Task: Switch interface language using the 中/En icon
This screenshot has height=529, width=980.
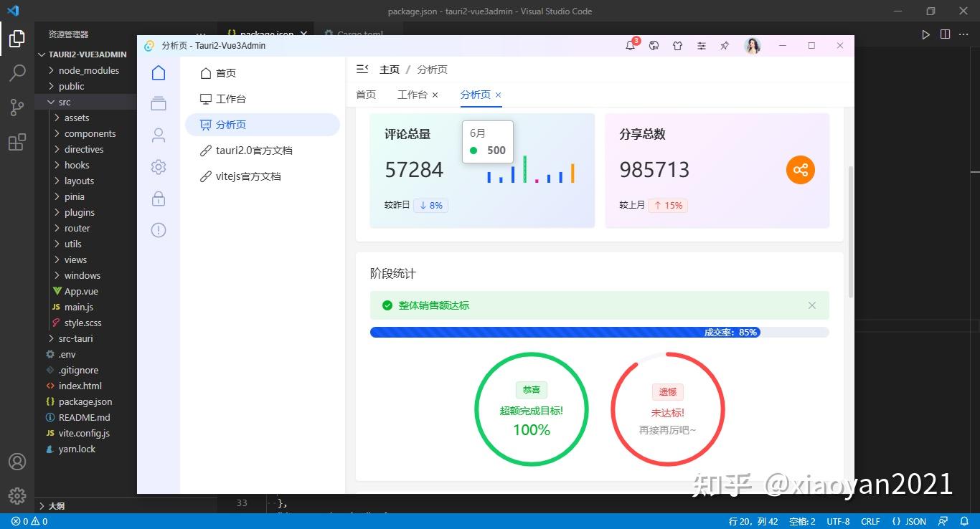Action: tap(654, 46)
